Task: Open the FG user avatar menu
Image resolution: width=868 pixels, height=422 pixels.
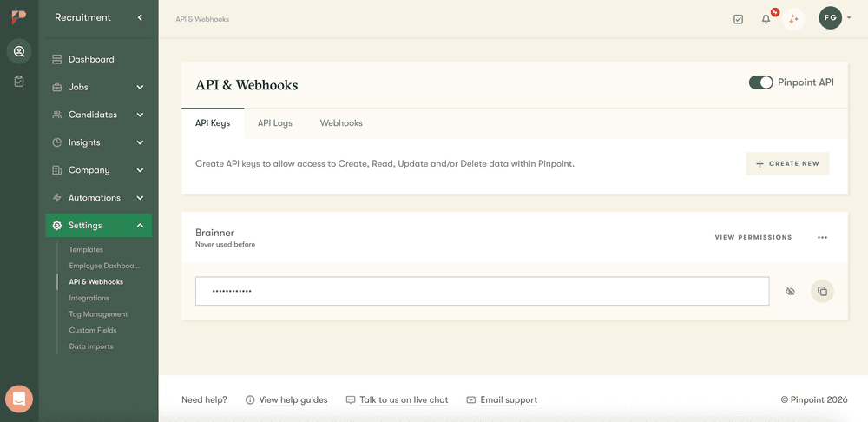Action: 830,18
